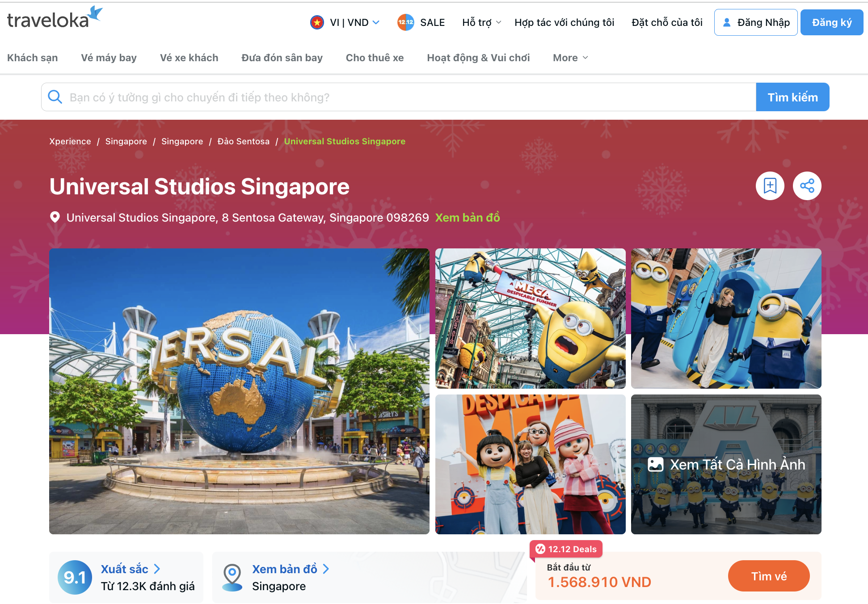Viewport: 868px width, 604px height.
Task: Open the Khách sạn tab
Action: point(32,58)
